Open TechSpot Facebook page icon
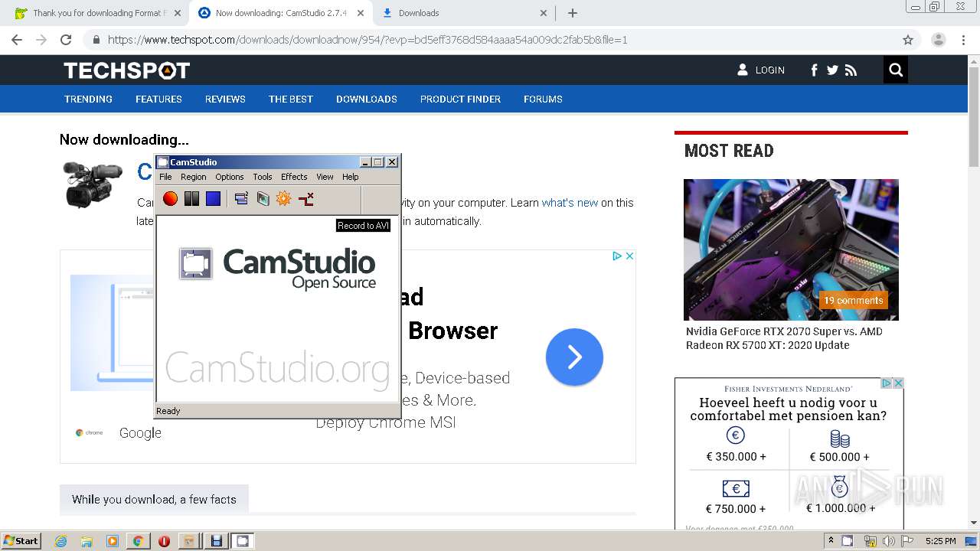 tap(814, 70)
